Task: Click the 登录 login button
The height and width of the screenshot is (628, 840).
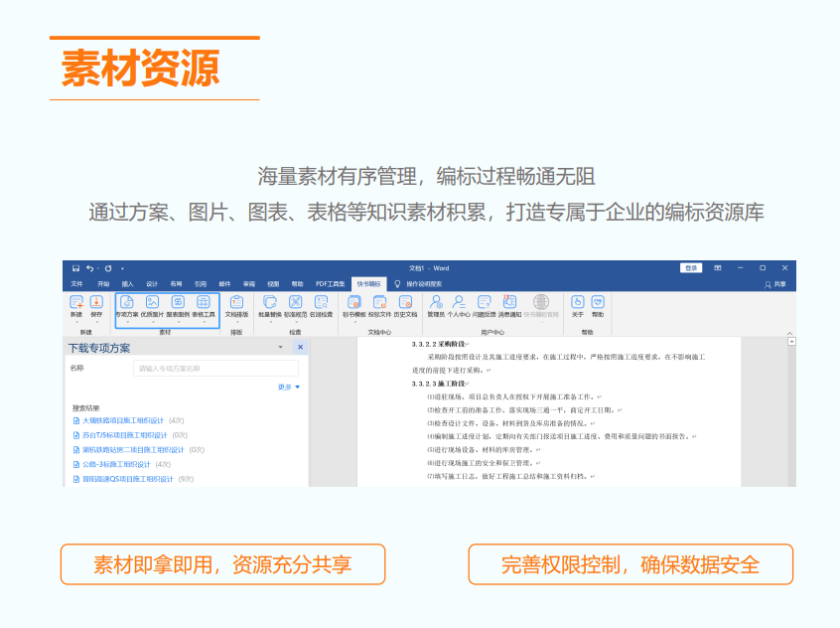Action: [691, 267]
